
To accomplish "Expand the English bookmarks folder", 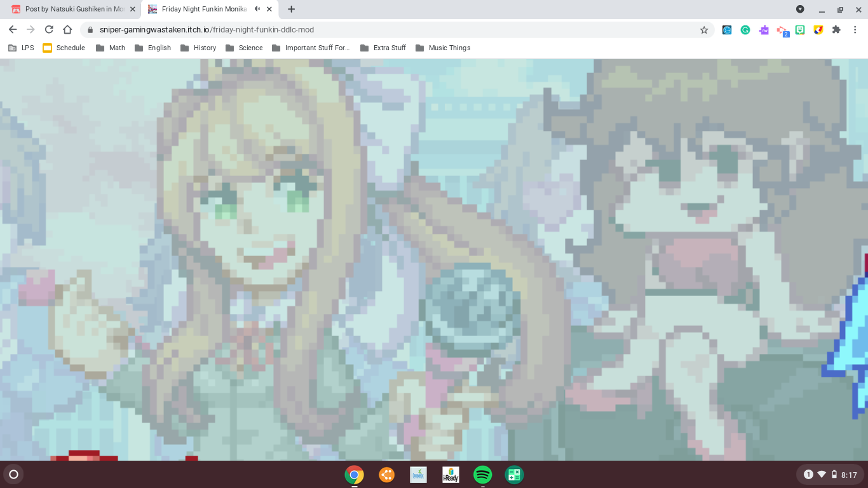I will (x=153, y=48).
